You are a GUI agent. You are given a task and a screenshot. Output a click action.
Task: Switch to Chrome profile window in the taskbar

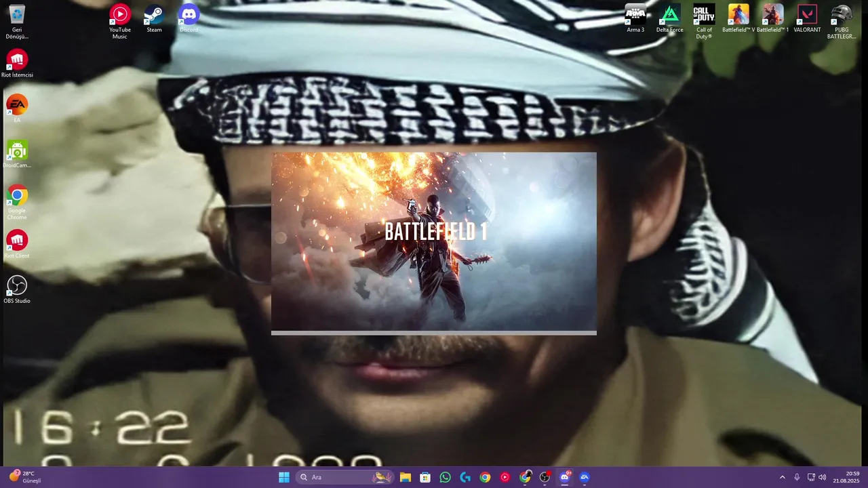(526, 477)
